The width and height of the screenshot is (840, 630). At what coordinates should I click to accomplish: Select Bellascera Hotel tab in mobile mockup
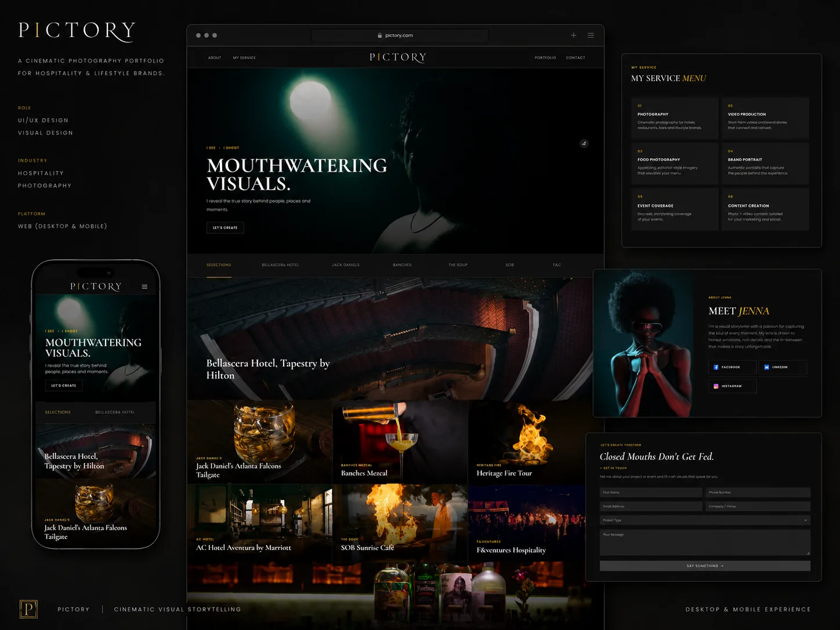click(x=115, y=412)
